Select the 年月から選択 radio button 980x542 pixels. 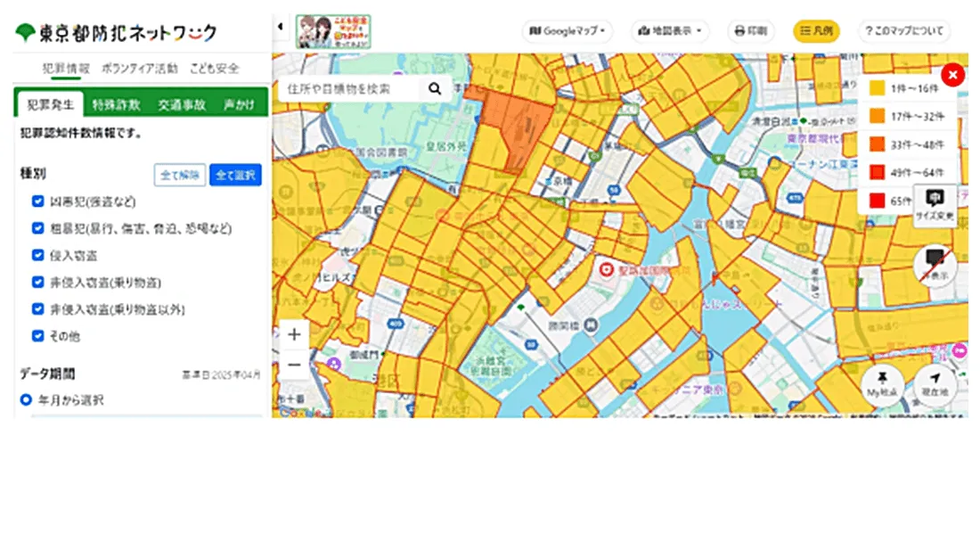27,399
